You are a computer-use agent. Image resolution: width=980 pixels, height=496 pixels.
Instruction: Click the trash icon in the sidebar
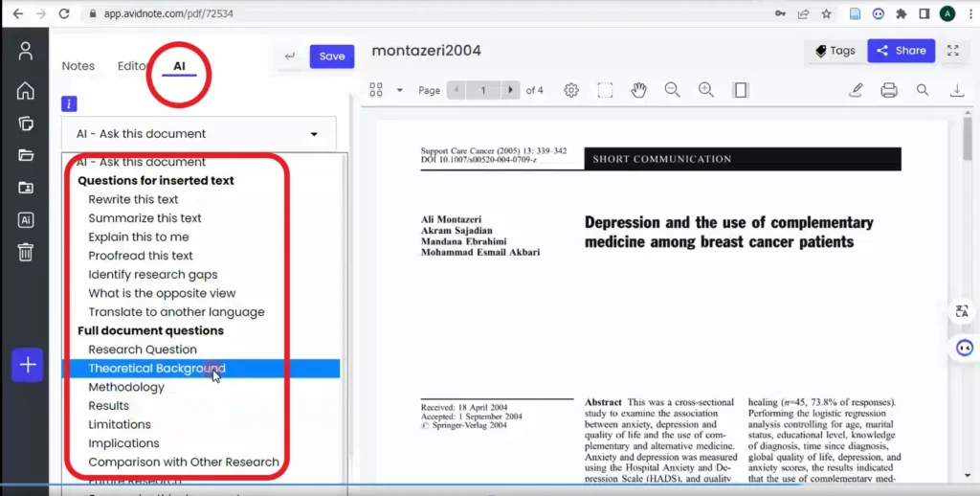coord(26,252)
